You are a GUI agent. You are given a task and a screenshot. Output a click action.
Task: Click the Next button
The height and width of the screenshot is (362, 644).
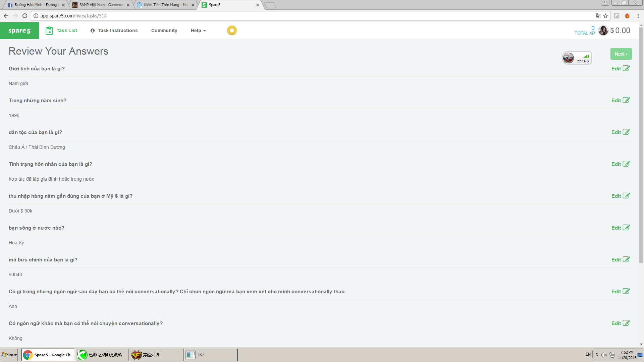621,54
